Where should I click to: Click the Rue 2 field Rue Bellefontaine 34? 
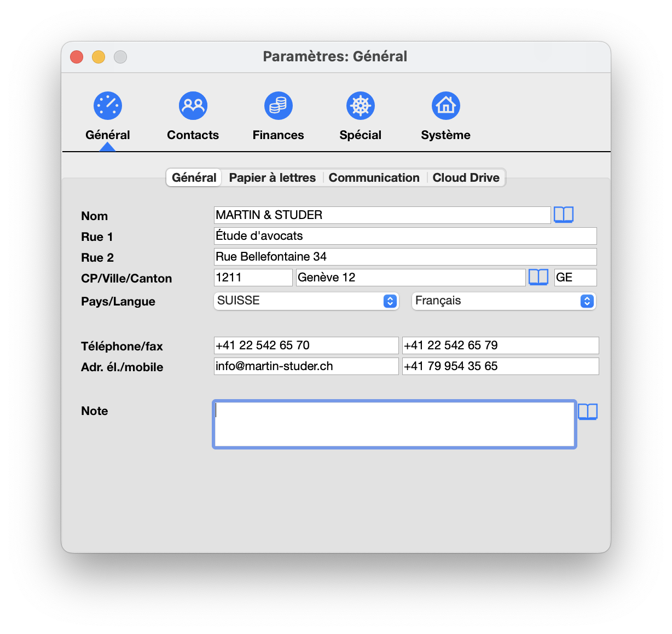[405, 257]
